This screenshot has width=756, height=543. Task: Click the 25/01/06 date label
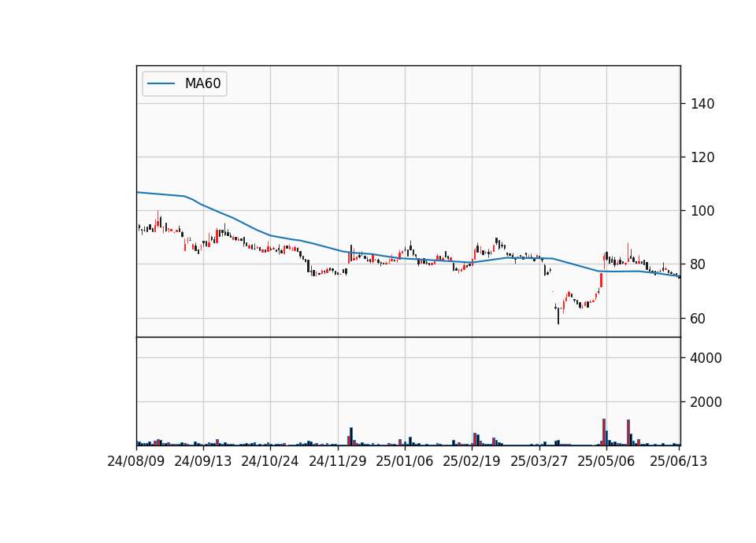pyautogui.click(x=405, y=461)
